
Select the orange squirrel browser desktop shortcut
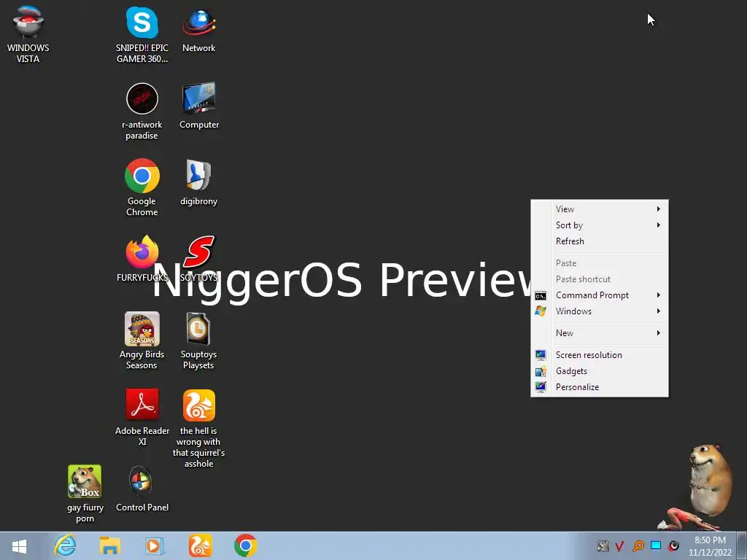(198, 429)
